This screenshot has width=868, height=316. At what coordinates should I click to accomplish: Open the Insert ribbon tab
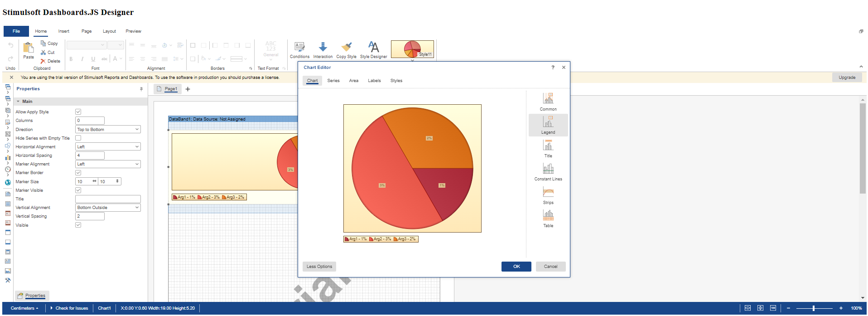[x=63, y=31]
